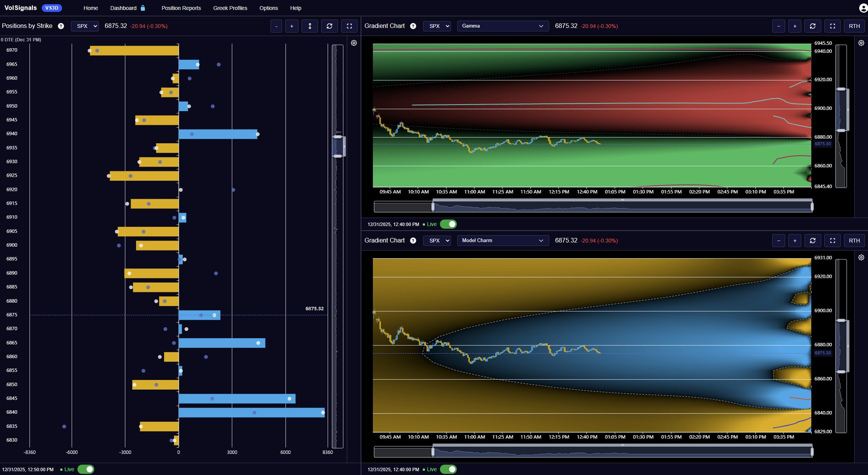This screenshot has height=475, width=868.
Task: Toggle Live switch under Gamma chart
Action: point(448,224)
